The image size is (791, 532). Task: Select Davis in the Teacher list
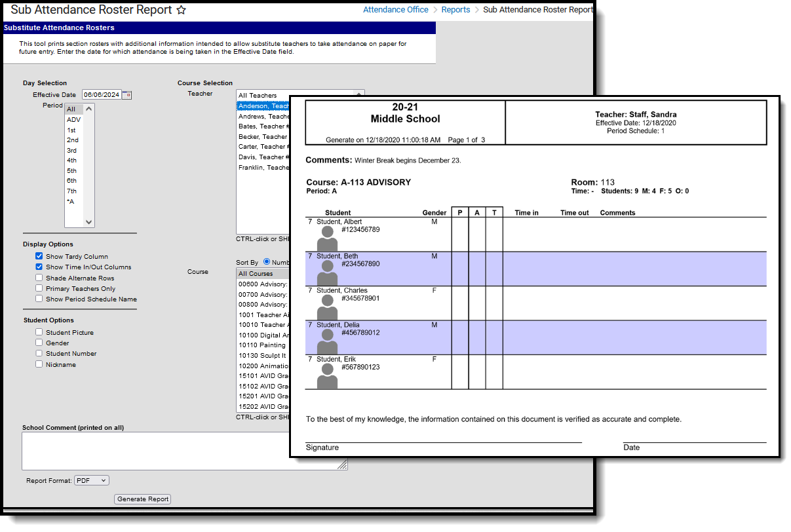[x=263, y=157]
